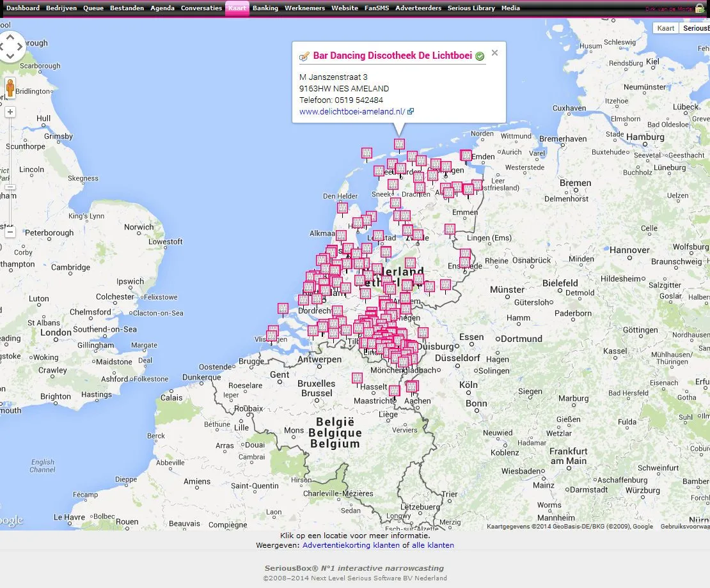The height and width of the screenshot is (588, 710).
Task: Click the pink marker near Vlissingen
Action: coord(272,336)
